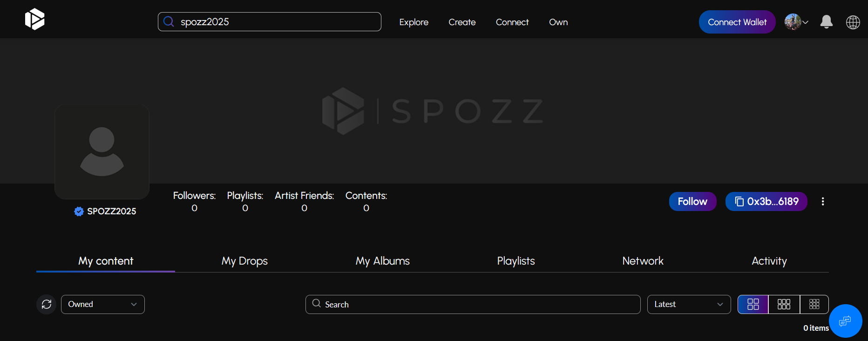
Task: Switch to three-column medium grid view
Action: [x=784, y=304]
